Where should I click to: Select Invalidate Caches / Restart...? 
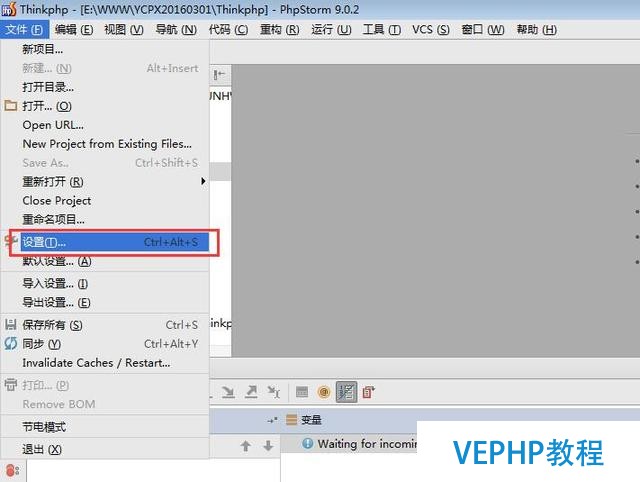pos(105,363)
